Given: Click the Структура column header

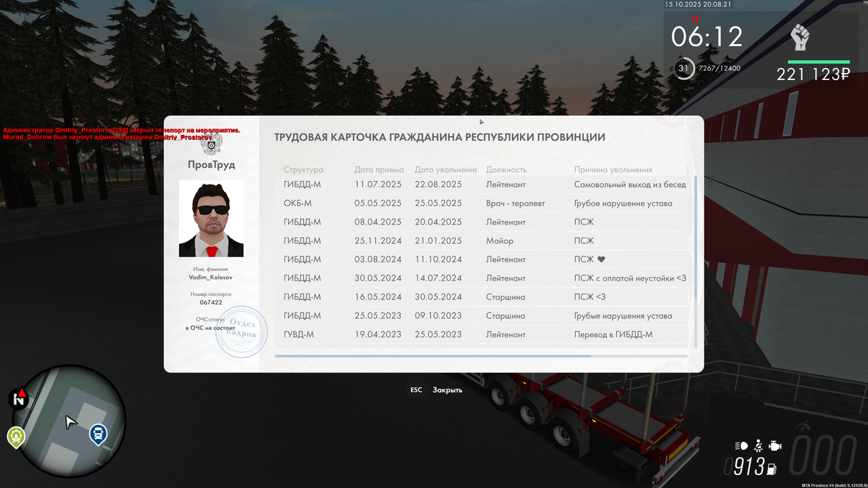Looking at the screenshot, I should tap(304, 170).
